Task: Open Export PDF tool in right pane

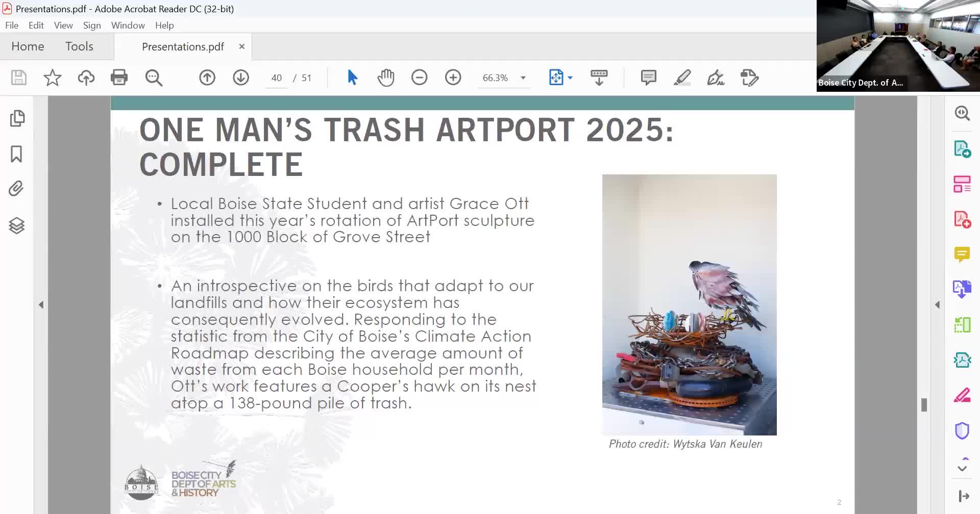Action: pos(962,149)
